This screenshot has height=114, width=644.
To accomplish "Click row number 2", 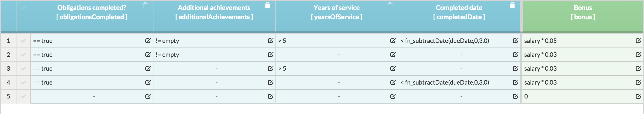I will [x=9, y=54].
